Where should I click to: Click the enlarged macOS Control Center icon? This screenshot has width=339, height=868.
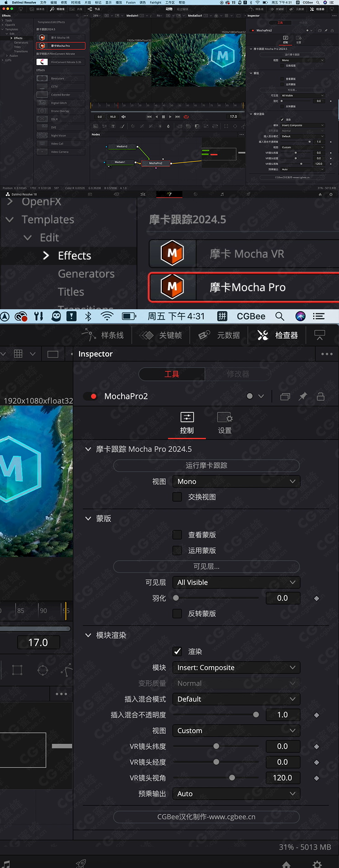(319, 316)
